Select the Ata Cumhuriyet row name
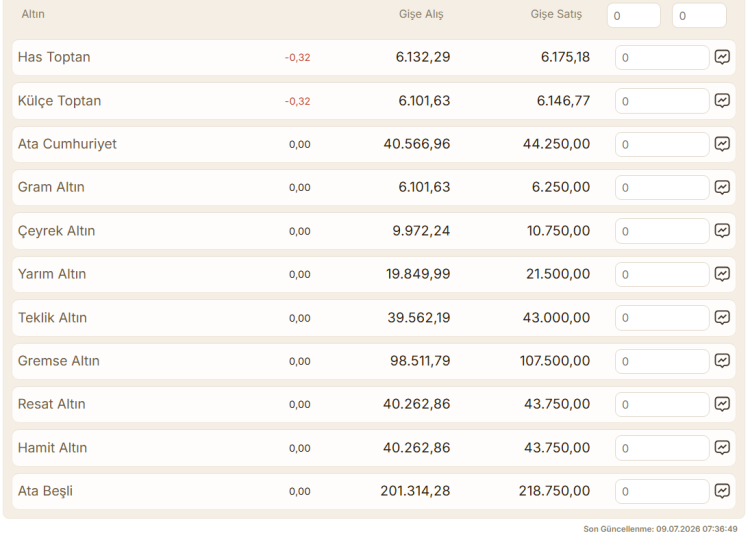 (67, 144)
